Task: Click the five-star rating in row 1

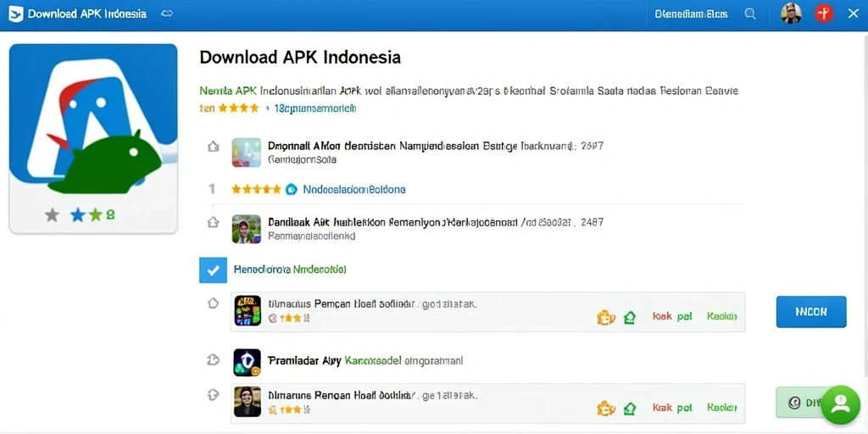Action: [256, 189]
